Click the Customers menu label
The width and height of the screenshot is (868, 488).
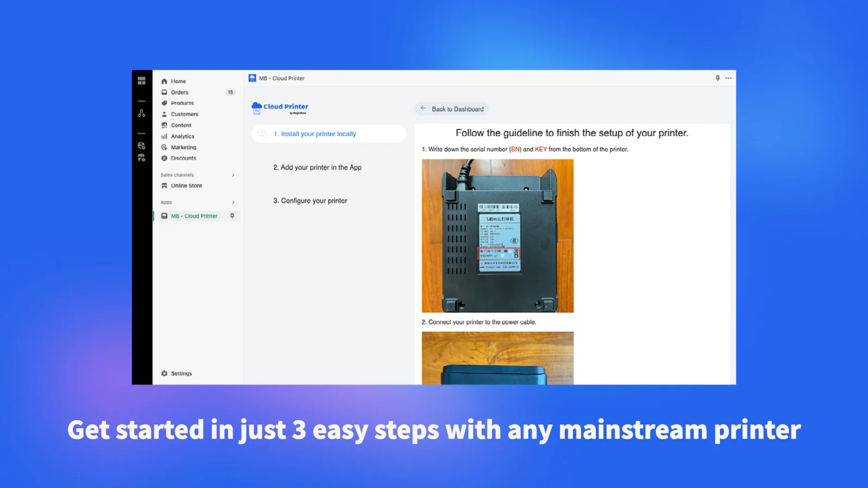tap(184, 114)
